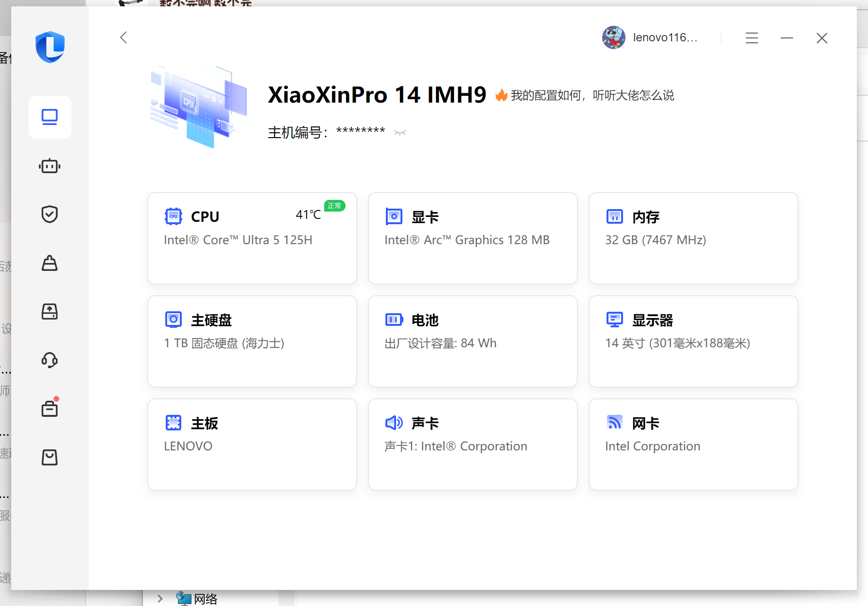Select the 出厂设计容量: 84 Wh text
Image resolution: width=868 pixels, height=606 pixels.
[x=440, y=343]
